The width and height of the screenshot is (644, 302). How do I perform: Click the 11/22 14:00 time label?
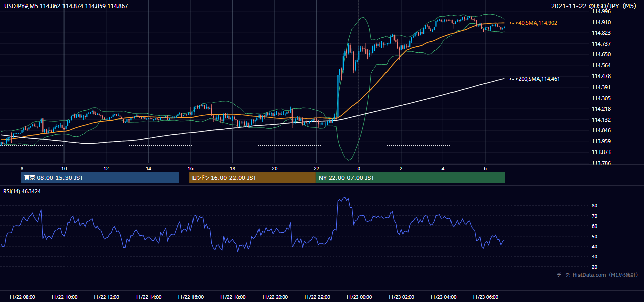[149, 297]
